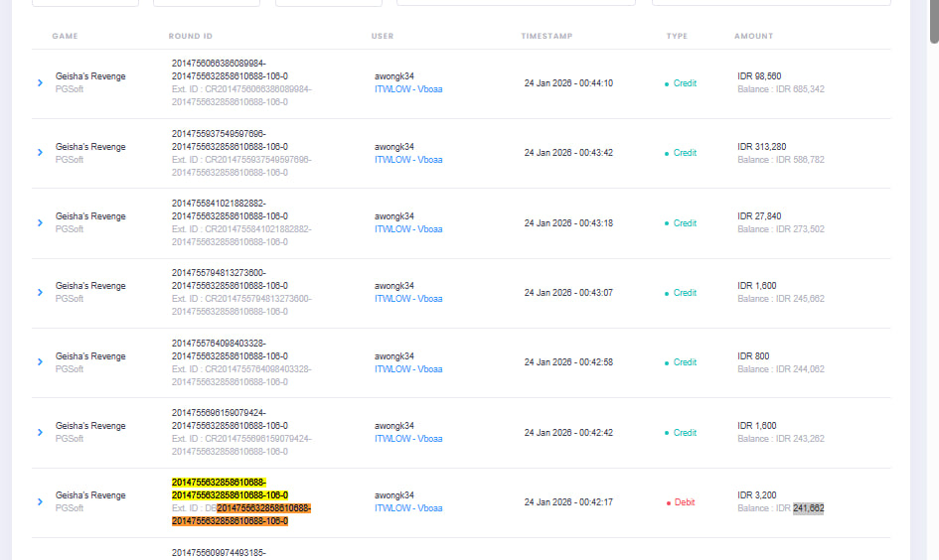The width and height of the screenshot is (939, 560).
Task: Select amount IDR 1,600 in 00:43:07 row
Action: 757,286
